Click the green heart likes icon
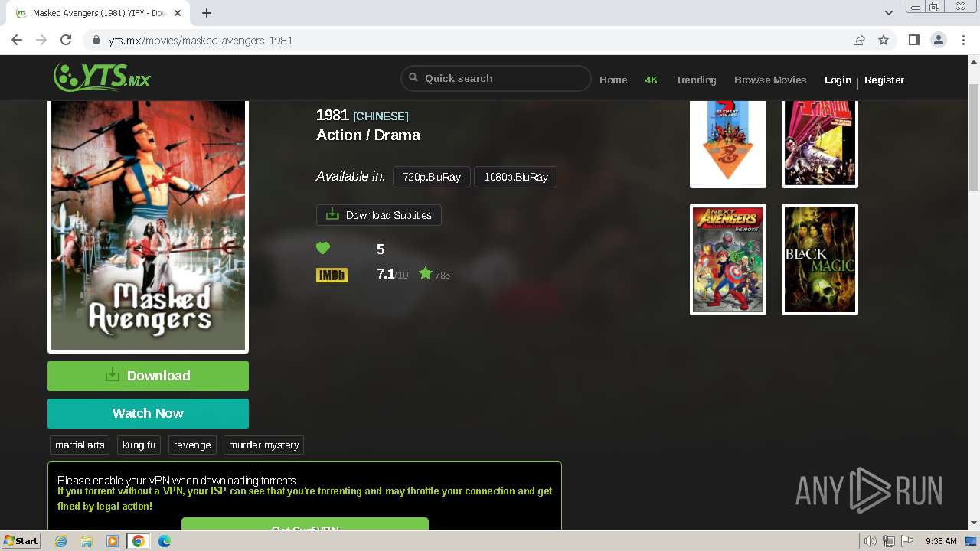The width and height of the screenshot is (980, 551). 323,248
